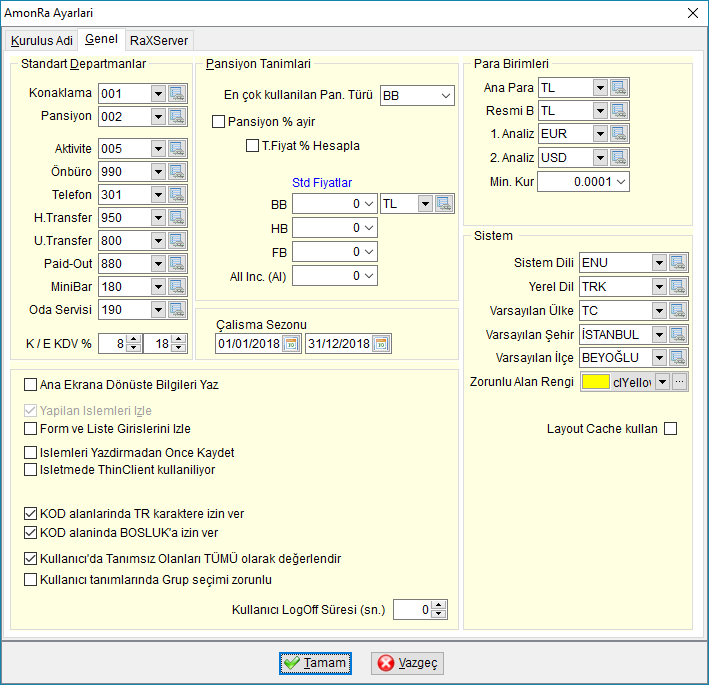
Task: Open lookup icon next to Ana Para currency
Action: click(x=619, y=88)
